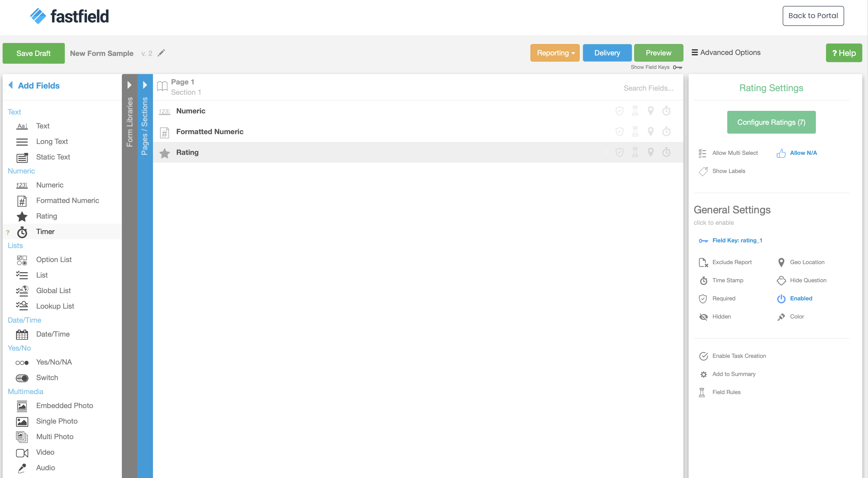Screen dimensions: 868x478
Task: Select the Timer field type from Add Fields
Action: click(x=45, y=231)
